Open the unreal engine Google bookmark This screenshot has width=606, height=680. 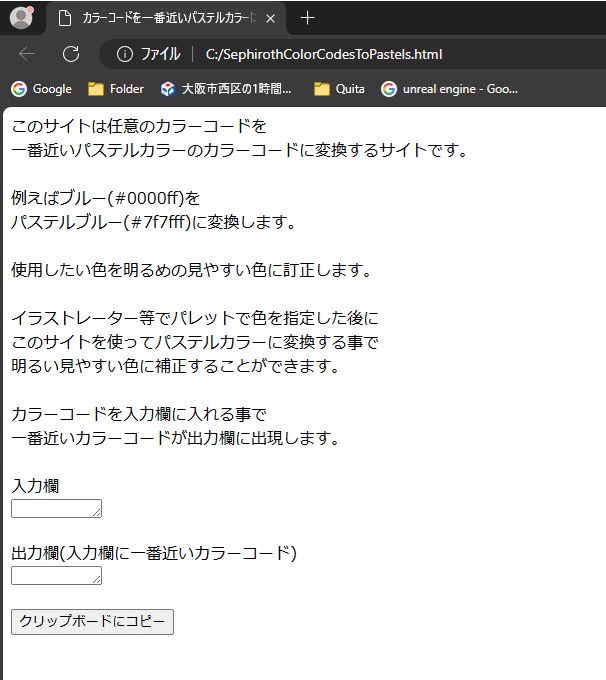coord(449,89)
